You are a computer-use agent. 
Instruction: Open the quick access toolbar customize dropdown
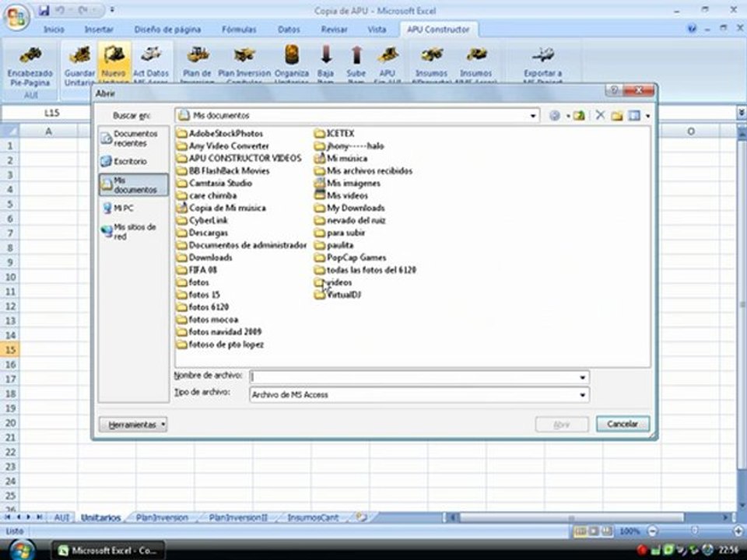coord(112,10)
